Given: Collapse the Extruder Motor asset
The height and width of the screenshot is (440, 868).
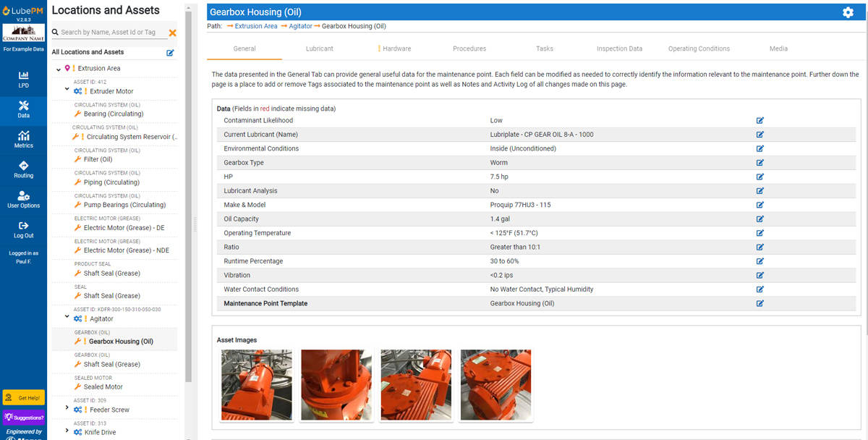Looking at the screenshot, I should (67, 90).
